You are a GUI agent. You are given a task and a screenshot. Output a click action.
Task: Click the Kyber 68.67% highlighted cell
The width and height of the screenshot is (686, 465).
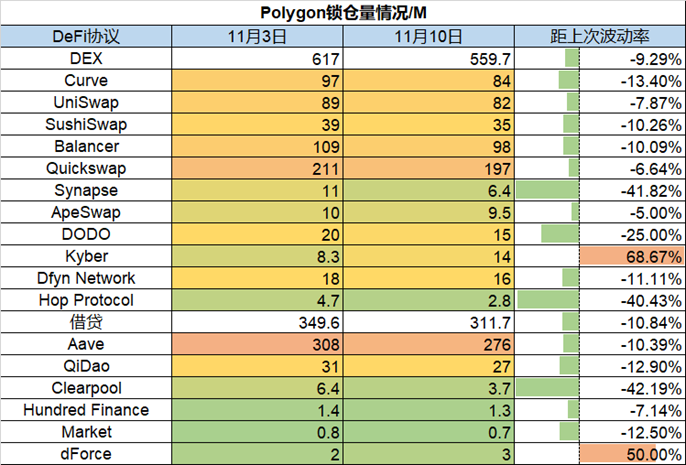click(631, 256)
